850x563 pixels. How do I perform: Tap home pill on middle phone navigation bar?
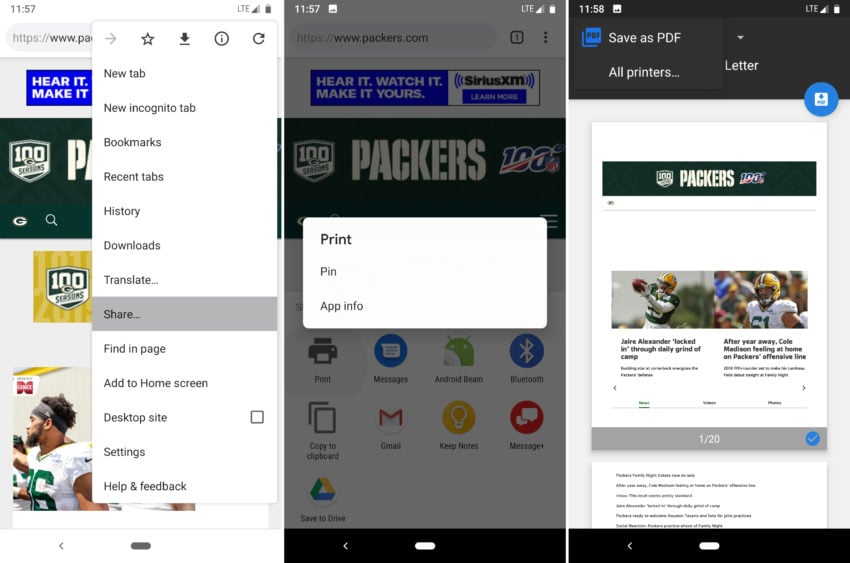(x=425, y=546)
